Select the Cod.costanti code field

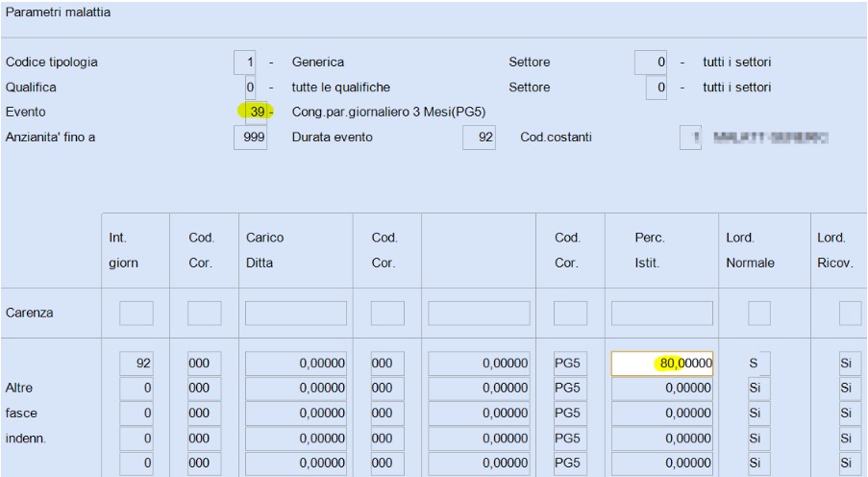click(x=690, y=137)
